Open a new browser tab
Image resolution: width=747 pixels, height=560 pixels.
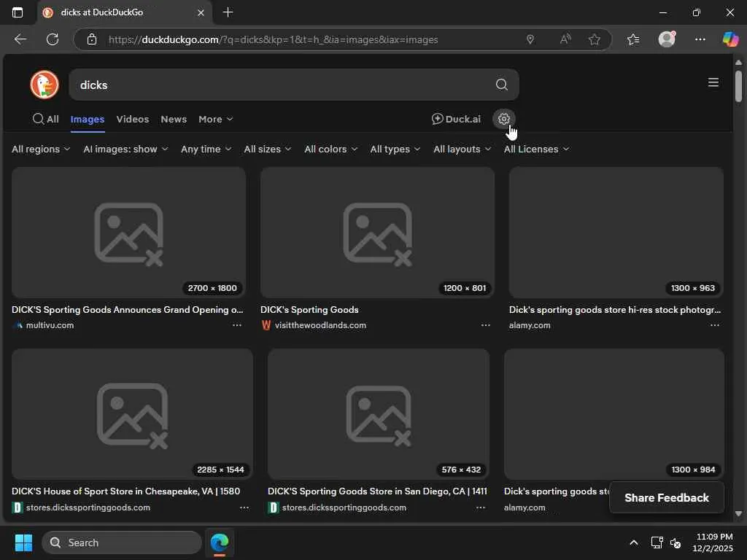(228, 12)
